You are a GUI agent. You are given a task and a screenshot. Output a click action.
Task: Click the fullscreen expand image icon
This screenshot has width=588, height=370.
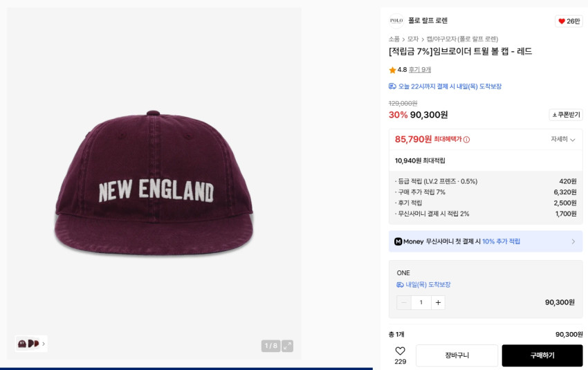point(287,346)
